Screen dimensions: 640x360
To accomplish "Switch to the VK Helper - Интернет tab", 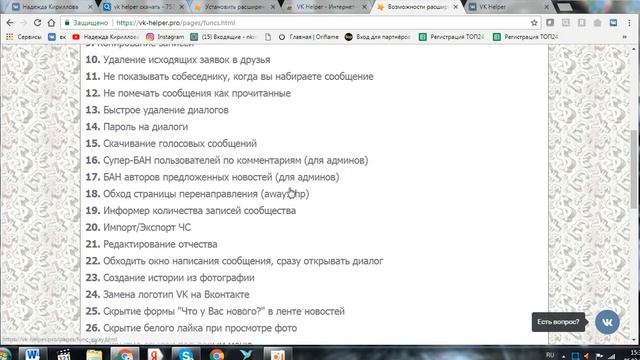I will click(x=326, y=7).
